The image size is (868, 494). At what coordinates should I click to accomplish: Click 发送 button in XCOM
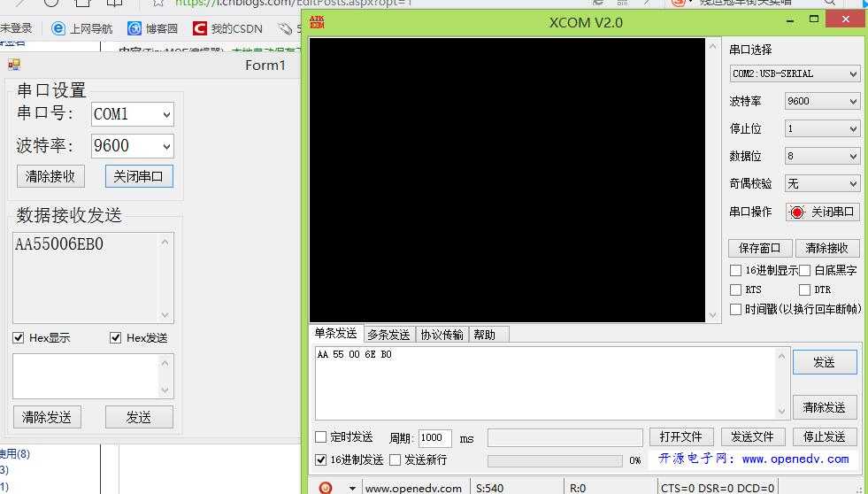click(825, 362)
